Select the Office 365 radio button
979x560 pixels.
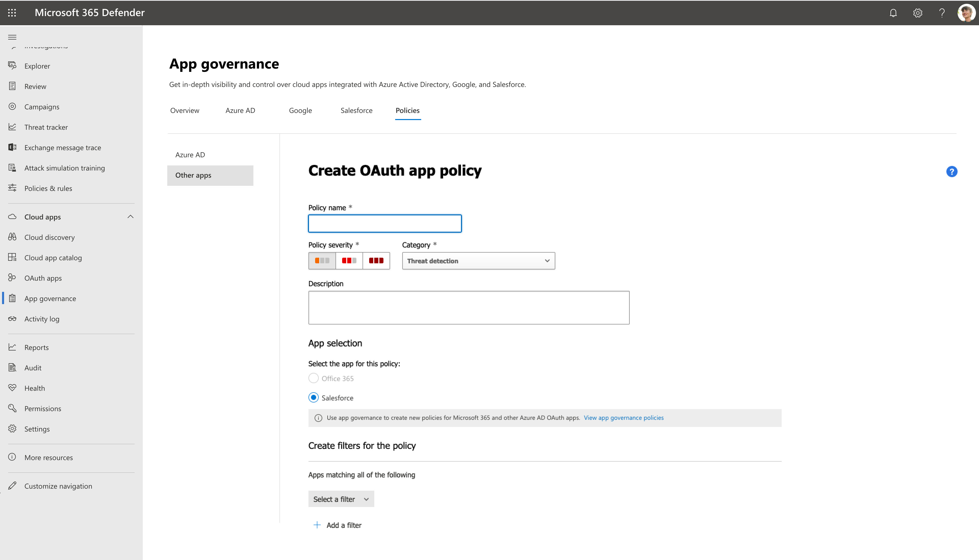[313, 378]
